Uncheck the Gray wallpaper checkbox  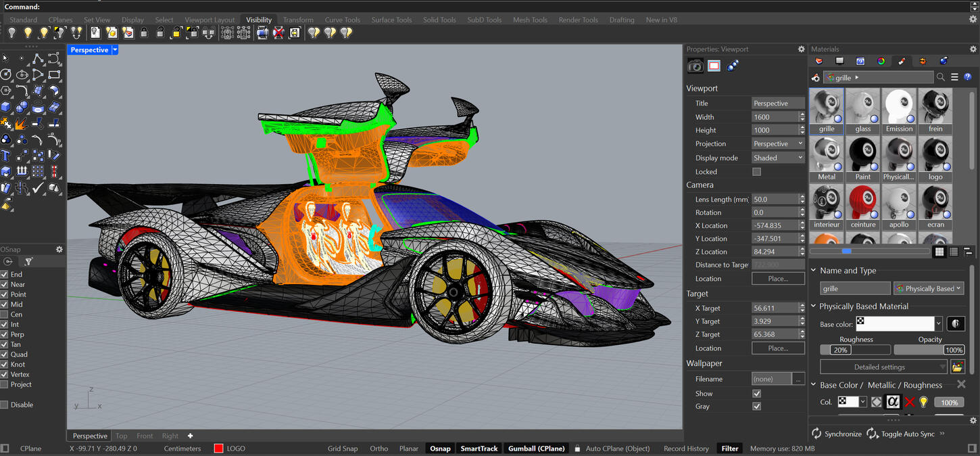(x=756, y=406)
